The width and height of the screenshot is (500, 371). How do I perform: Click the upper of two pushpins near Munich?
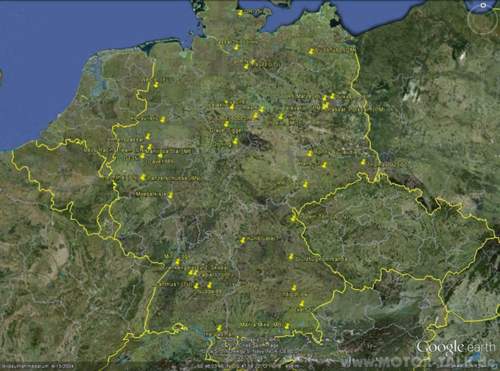click(294, 287)
